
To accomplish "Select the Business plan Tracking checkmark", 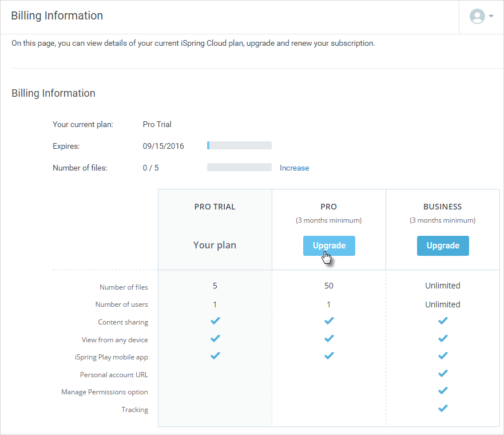I will coord(443,408).
